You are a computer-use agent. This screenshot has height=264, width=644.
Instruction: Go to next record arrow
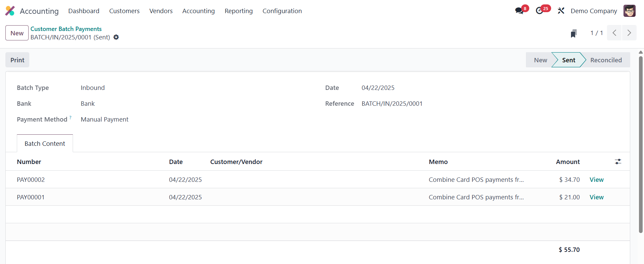click(x=629, y=33)
